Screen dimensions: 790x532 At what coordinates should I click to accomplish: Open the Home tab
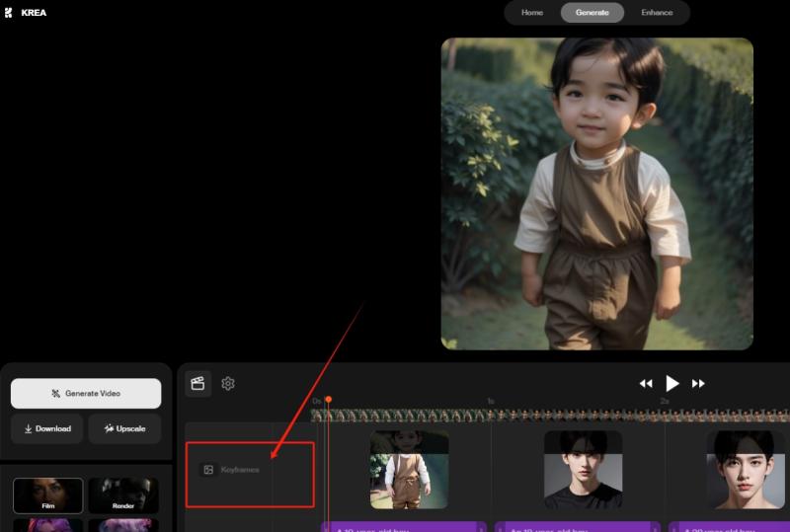coord(532,13)
